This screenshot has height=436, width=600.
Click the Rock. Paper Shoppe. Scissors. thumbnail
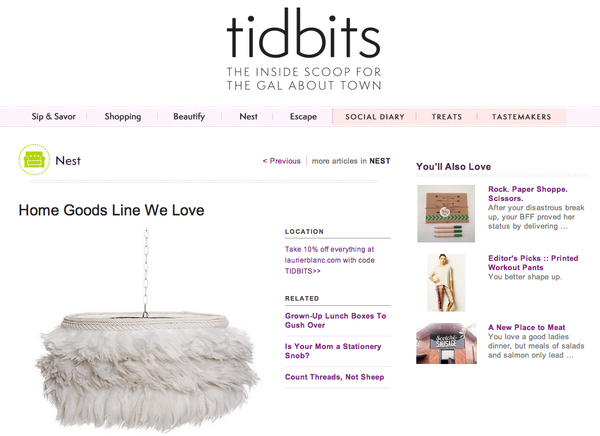[x=446, y=214]
